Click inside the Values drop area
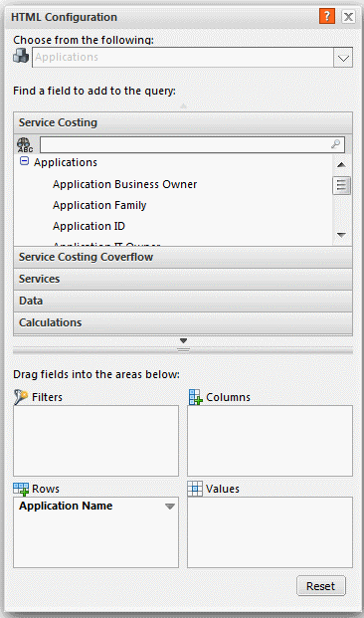 270,532
